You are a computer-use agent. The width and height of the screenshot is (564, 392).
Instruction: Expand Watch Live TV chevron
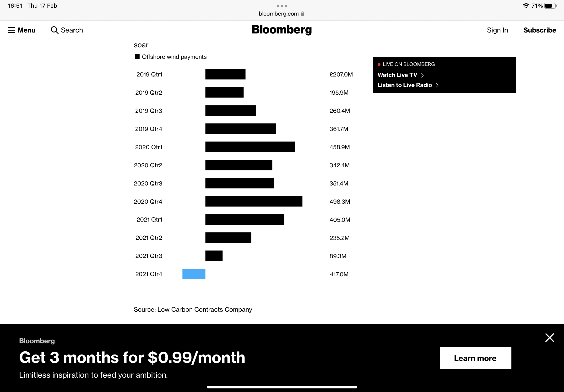[x=422, y=75]
